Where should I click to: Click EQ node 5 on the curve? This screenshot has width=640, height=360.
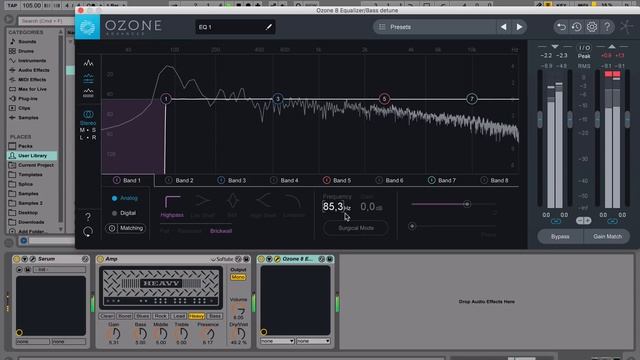384,99
